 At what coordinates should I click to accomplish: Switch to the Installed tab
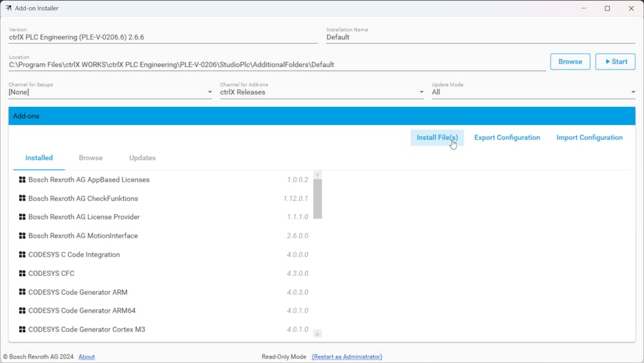[x=39, y=158]
